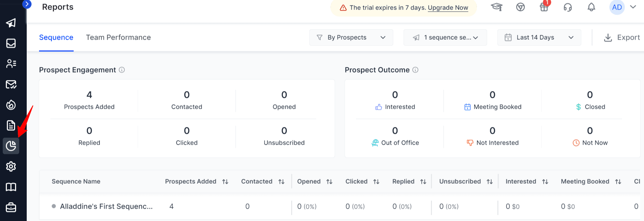Open the templates document sidebar icon
This screenshot has height=221, width=644.
pyautogui.click(x=11, y=125)
